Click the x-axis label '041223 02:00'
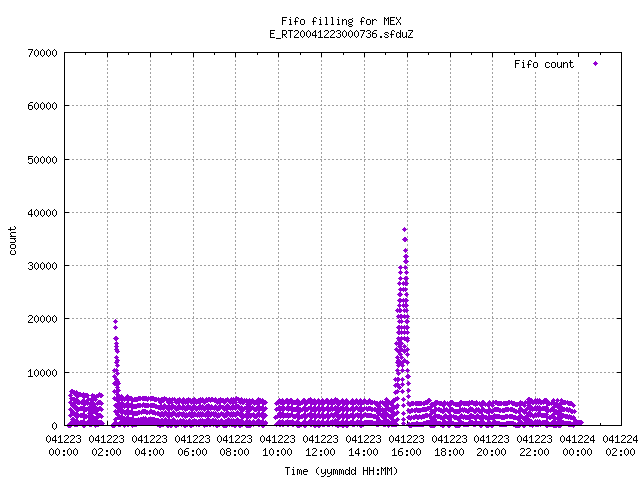The width and height of the screenshot is (640, 480). coord(106,446)
